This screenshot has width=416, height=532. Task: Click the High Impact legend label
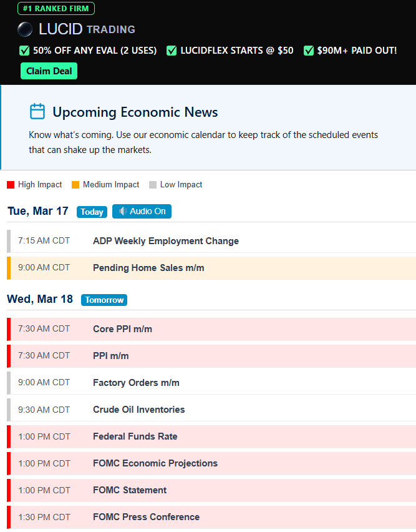click(40, 185)
